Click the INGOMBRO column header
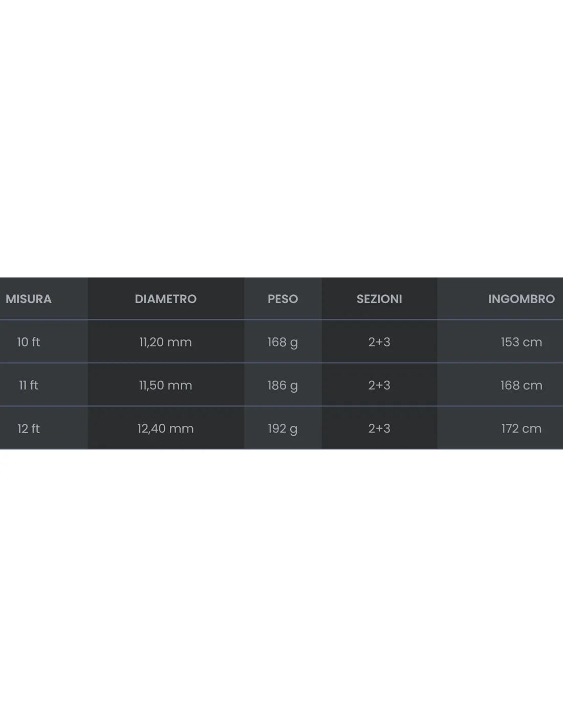Image resolution: width=563 pixels, height=728 pixels. (x=521, y=299)
